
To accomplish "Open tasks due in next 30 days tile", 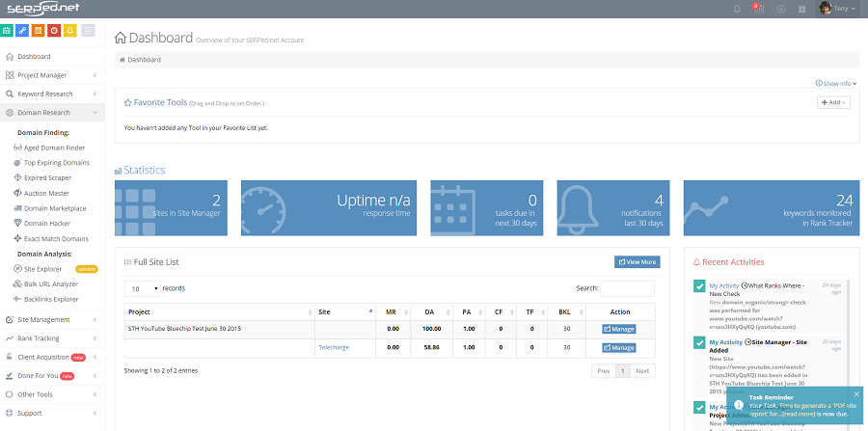I will [x=487, y=208].
